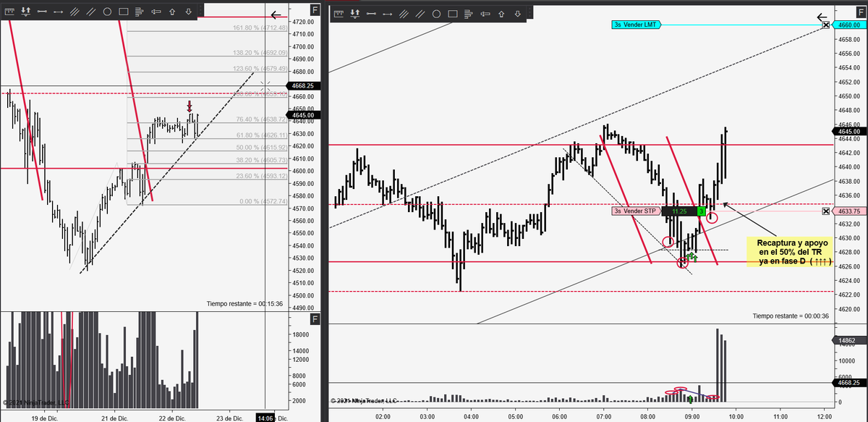Viewport: 868px width, 422px height.
Task: Click the '19 de Dic.' date label
Action: pyautogui.click(x=46, y=418)
